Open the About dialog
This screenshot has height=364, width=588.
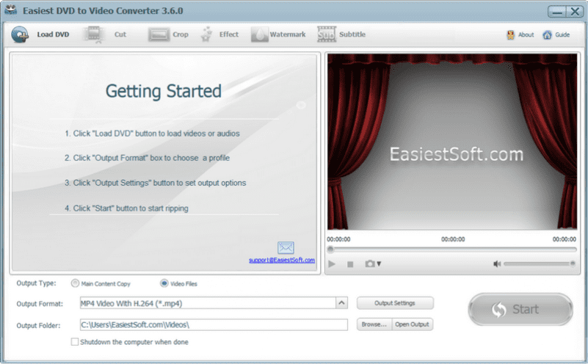click(x=520, y=35)
